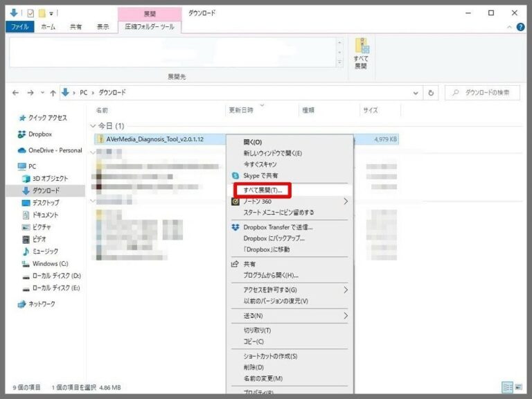532x399 pixels.
Task: Click the help question mark icon
Action: click(x=520, y=27)
